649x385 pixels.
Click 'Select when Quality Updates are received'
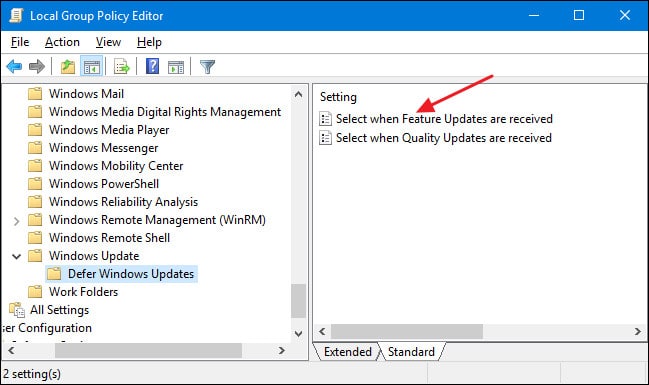click(444, 138)
